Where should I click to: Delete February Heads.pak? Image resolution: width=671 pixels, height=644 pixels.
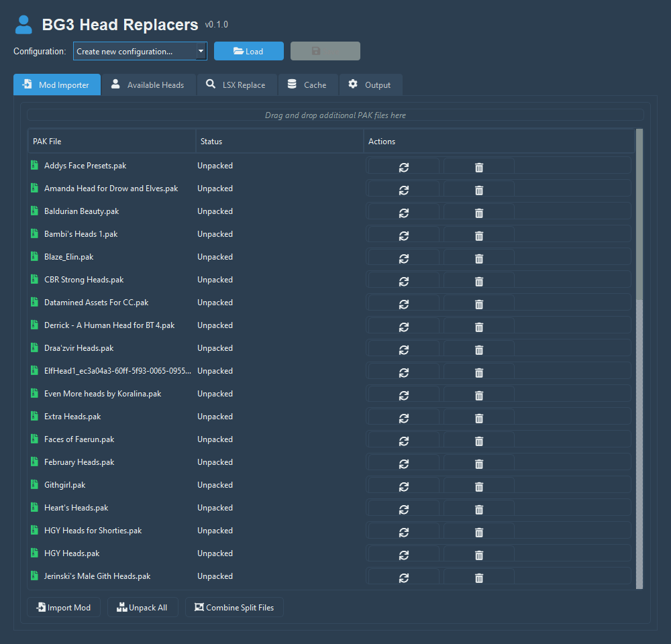(479, 463)
